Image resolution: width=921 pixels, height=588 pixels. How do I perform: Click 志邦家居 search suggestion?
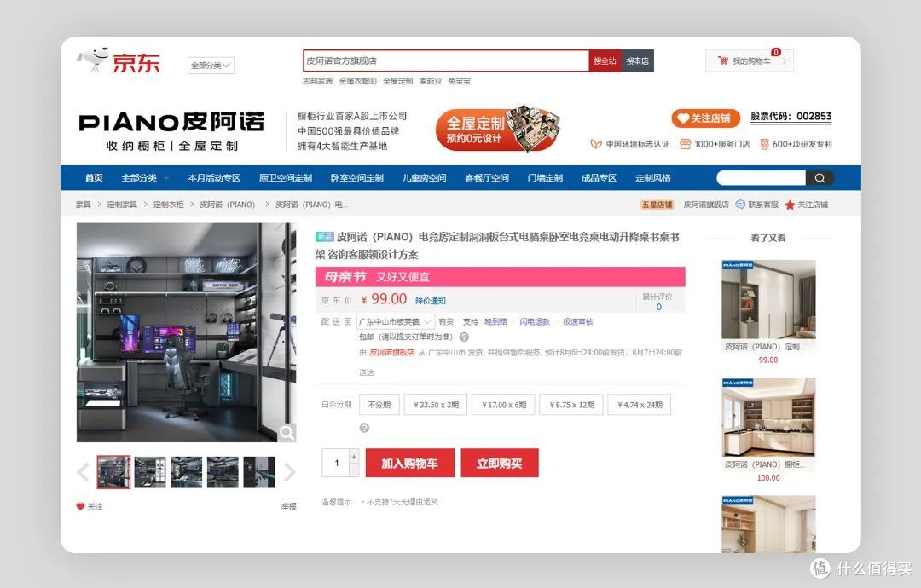click(x=317, y=81)
